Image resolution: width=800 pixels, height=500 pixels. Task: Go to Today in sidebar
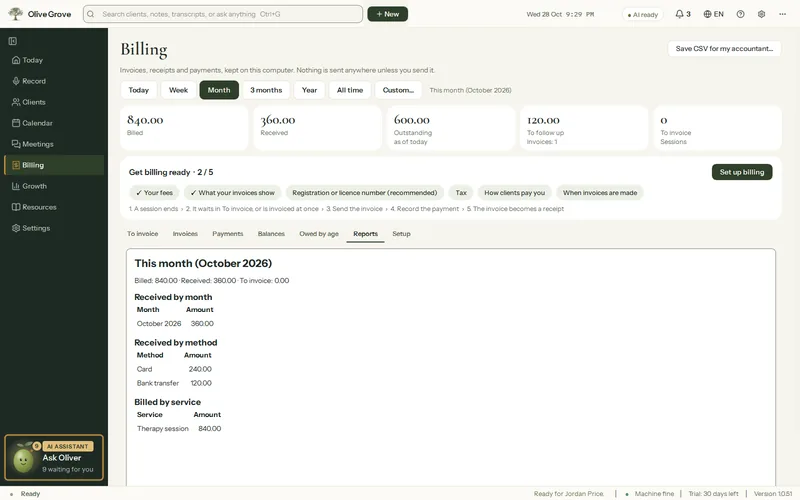tap(54, 60)
